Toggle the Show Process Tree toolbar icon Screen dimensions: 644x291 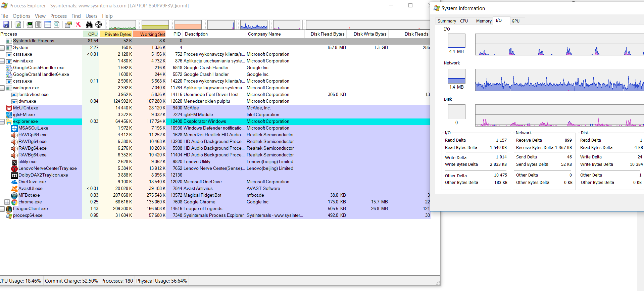(x=39, y=25)
